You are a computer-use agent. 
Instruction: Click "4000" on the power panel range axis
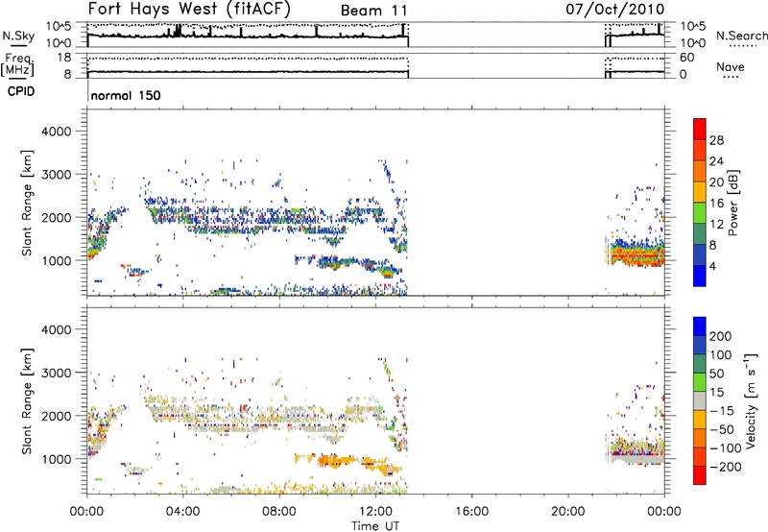pos(56,132)
